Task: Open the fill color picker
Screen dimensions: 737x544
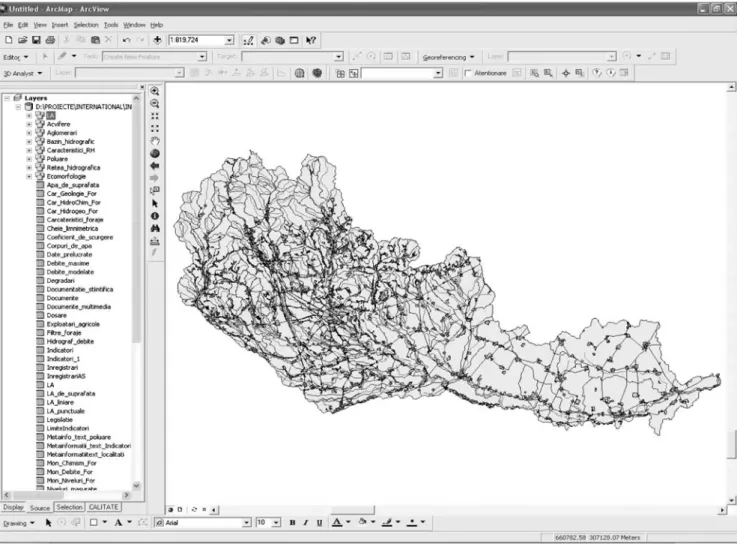Action: pyautogui.click(x=362, y=522)
